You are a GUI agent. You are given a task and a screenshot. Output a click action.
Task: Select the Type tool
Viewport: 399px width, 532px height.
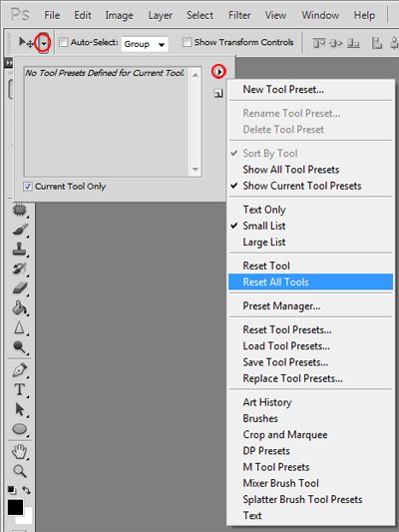click(x=20, y=389)
